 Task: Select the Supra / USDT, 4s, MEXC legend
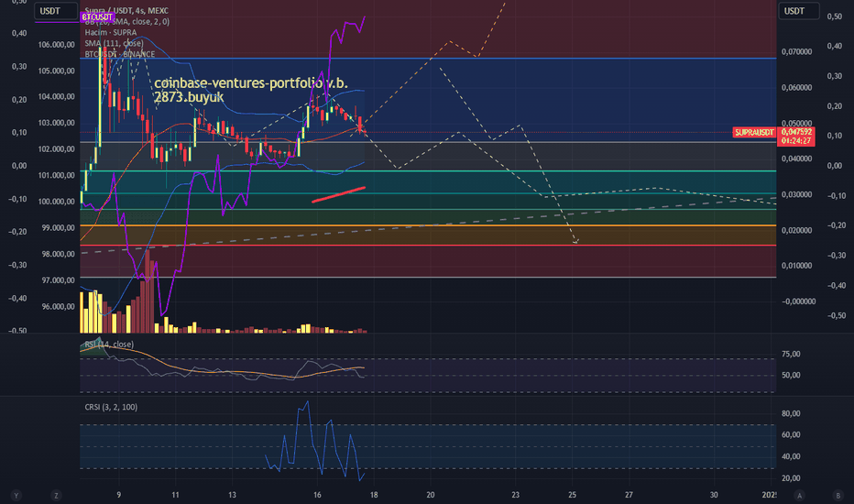(x=126, y=10)
